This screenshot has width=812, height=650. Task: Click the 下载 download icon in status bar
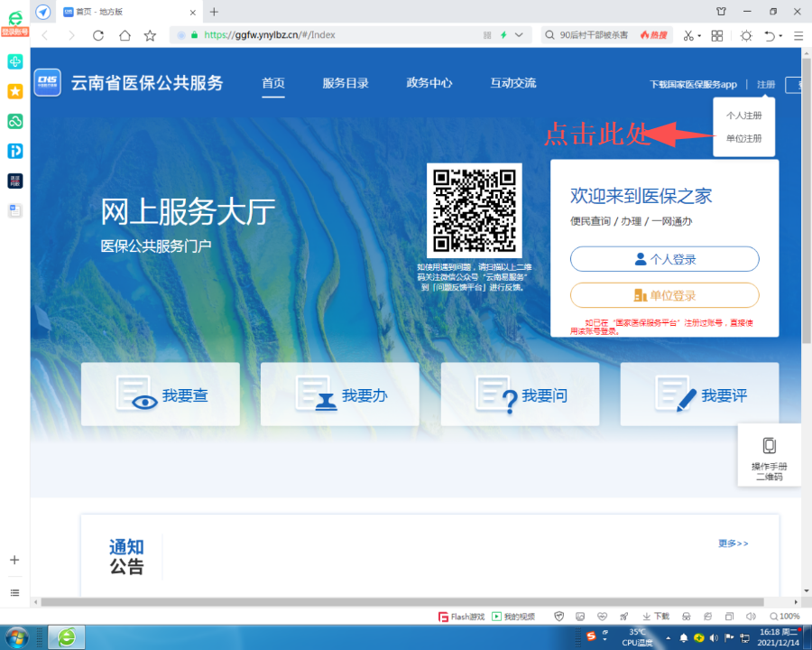[656, 617]
